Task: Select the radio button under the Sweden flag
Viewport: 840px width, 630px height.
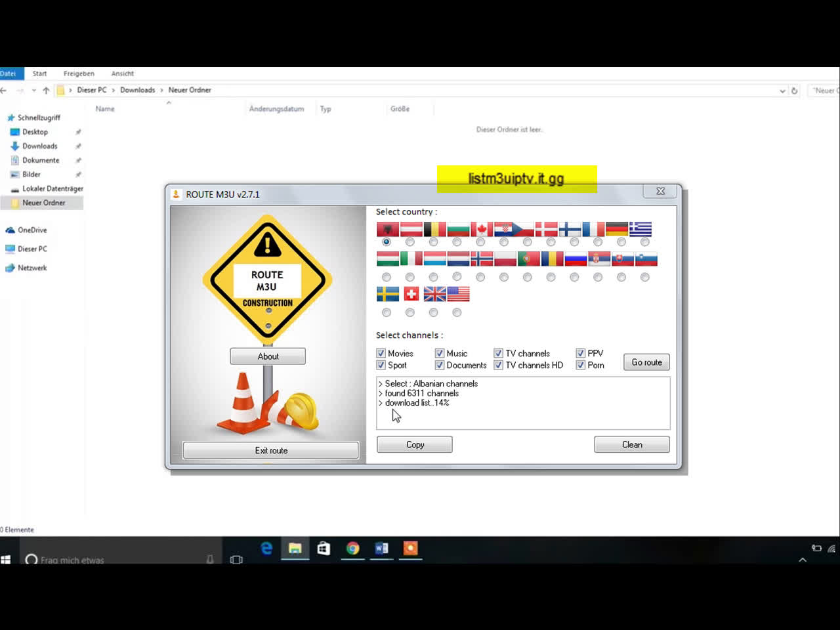Action: [x=387, y=312]
